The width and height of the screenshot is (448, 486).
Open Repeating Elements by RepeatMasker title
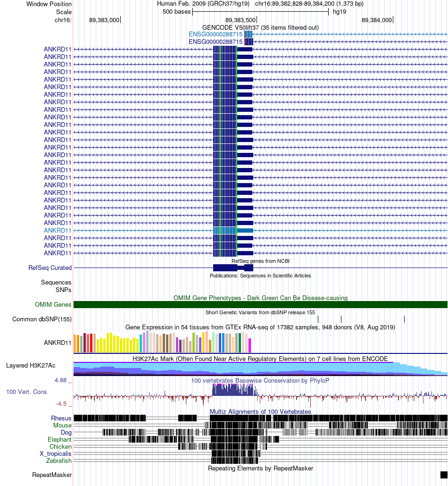[260, 469]
